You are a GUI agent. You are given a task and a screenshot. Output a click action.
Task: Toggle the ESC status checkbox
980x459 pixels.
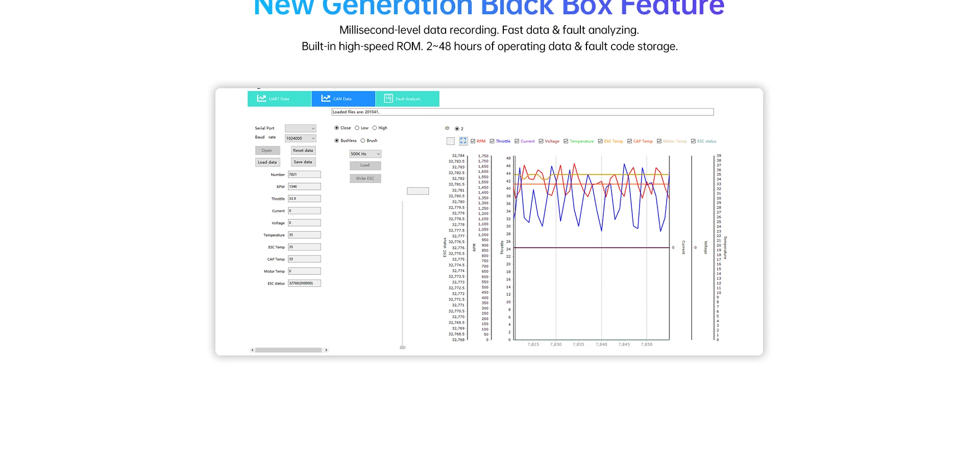[x=693, y=141]
